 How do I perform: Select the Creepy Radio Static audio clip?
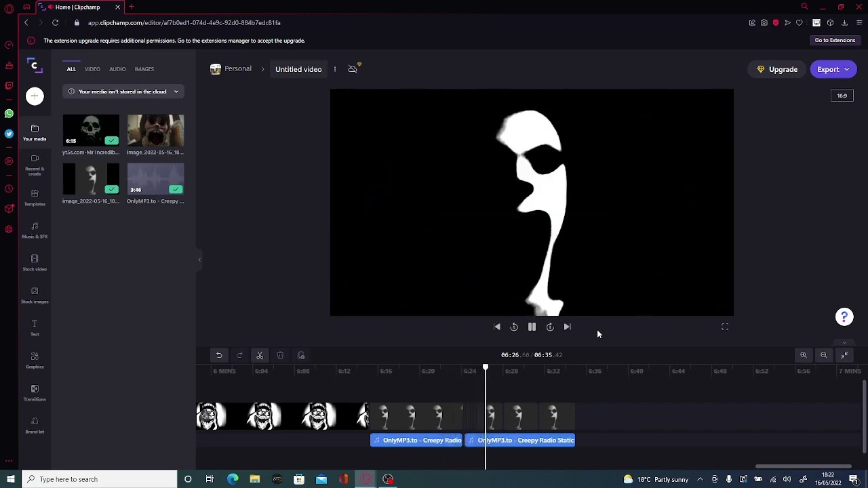pos(520,441)
